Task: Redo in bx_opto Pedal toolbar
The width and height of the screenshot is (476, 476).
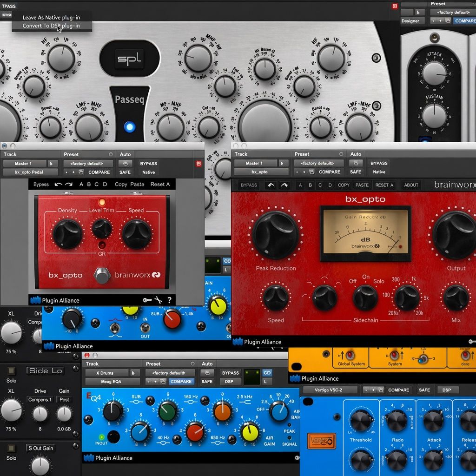Action: pos(69,184)
